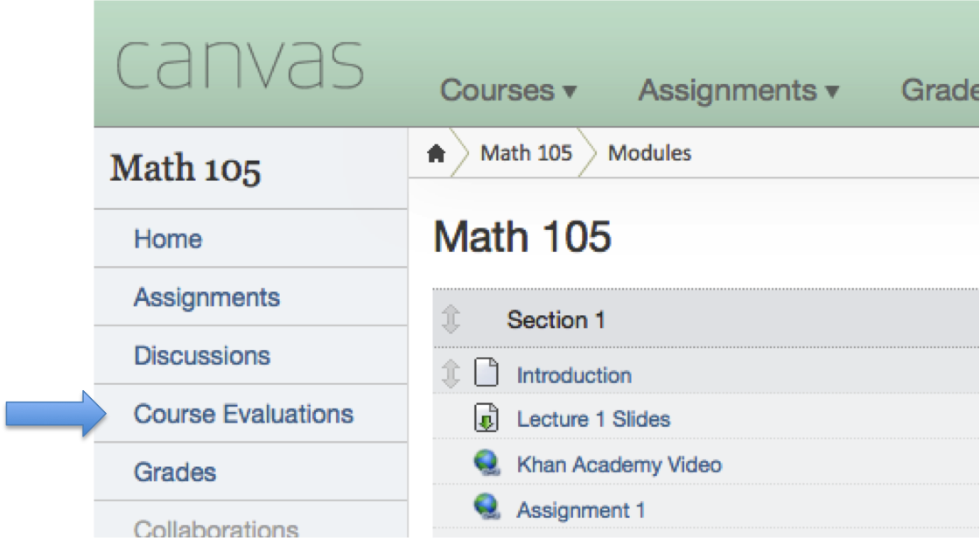Open Discussions in the sidebar

tap(202, 356)
